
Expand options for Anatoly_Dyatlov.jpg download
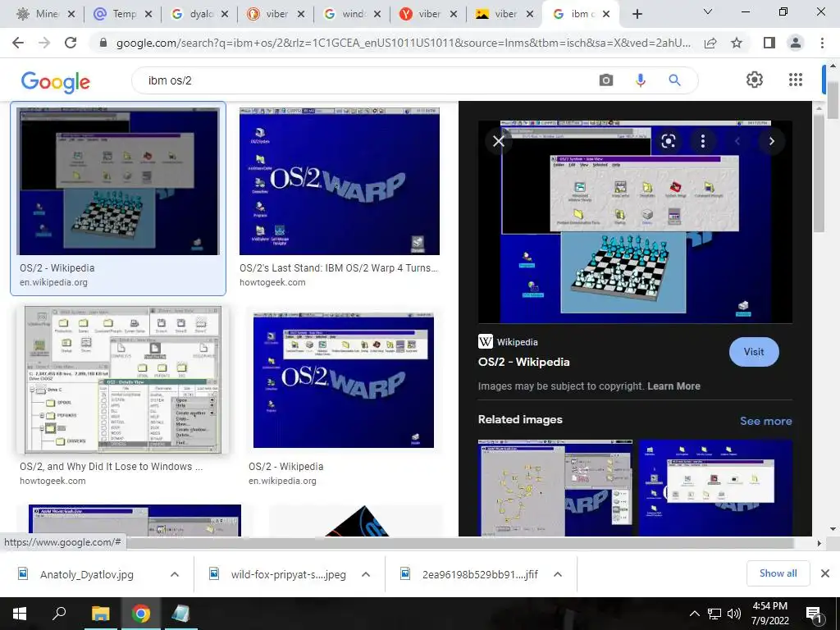click(x=175, y=574)
